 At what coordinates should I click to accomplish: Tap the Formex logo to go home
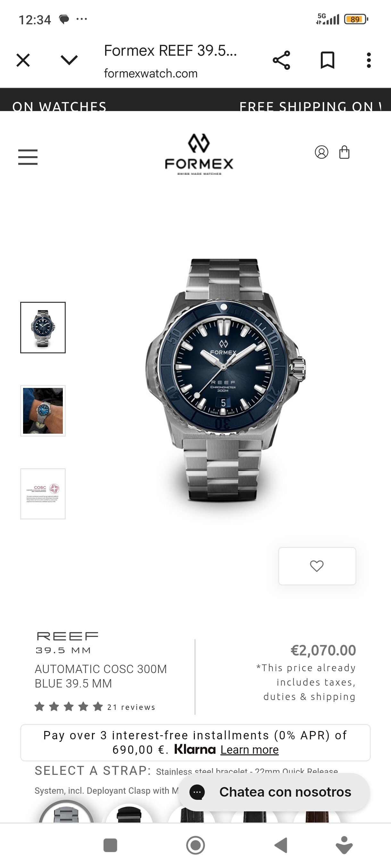pos(199,154)
